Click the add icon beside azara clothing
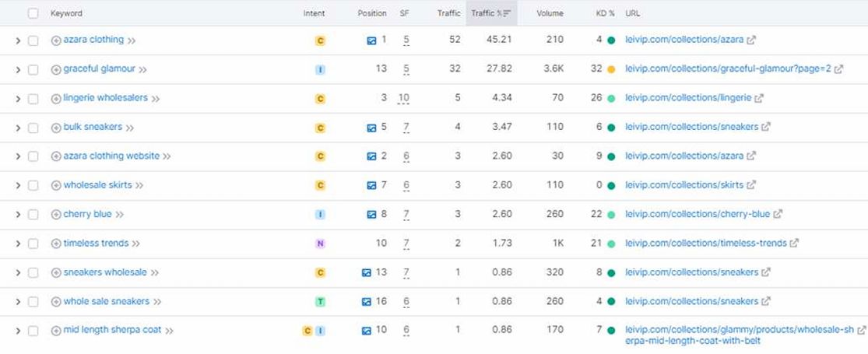 [56, 40]
